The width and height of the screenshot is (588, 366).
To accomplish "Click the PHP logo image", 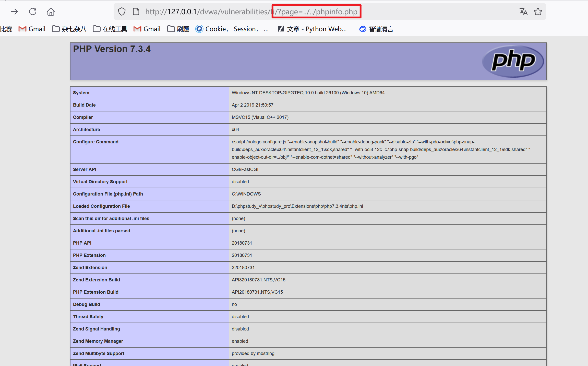I will pos(513,61).
